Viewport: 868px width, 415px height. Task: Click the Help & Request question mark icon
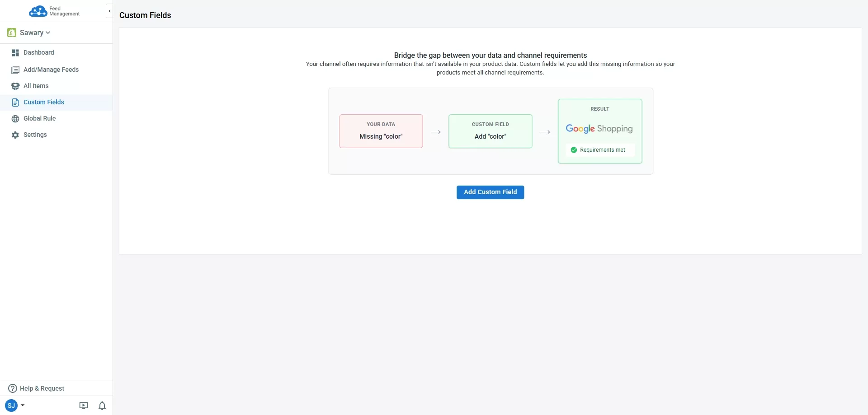[12, 388]
